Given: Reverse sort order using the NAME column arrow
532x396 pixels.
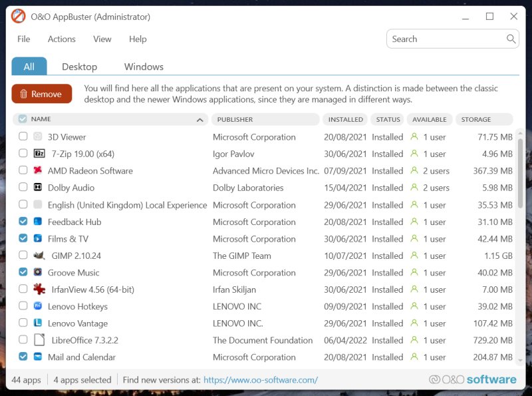Looking at the screenshot, I should point(199,118).
